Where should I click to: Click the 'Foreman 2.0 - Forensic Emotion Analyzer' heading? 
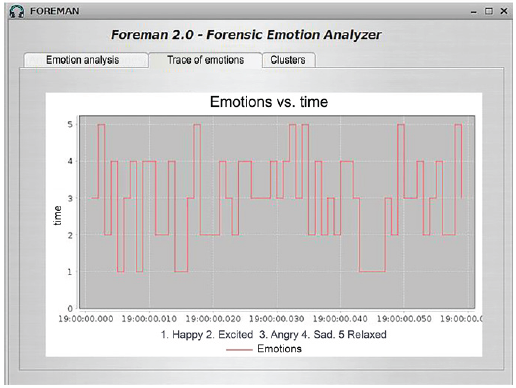click(246, 35)
